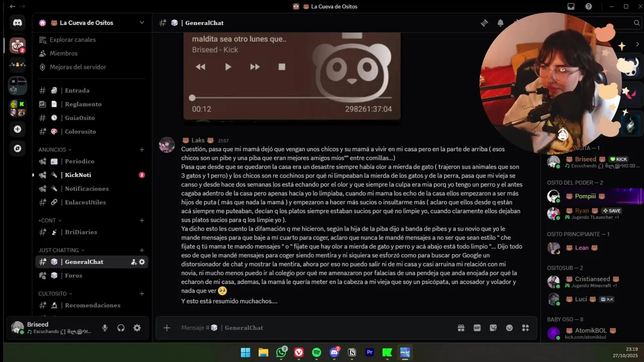Open Discord direct messages home icon
This screenshot has width=644, height=362.
pyautogui.click(x=18, y=23)
